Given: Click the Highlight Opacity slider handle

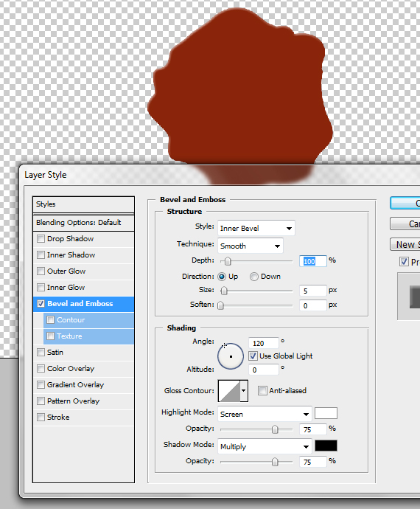Looking at the screenshot, I should tap(275, 429).
